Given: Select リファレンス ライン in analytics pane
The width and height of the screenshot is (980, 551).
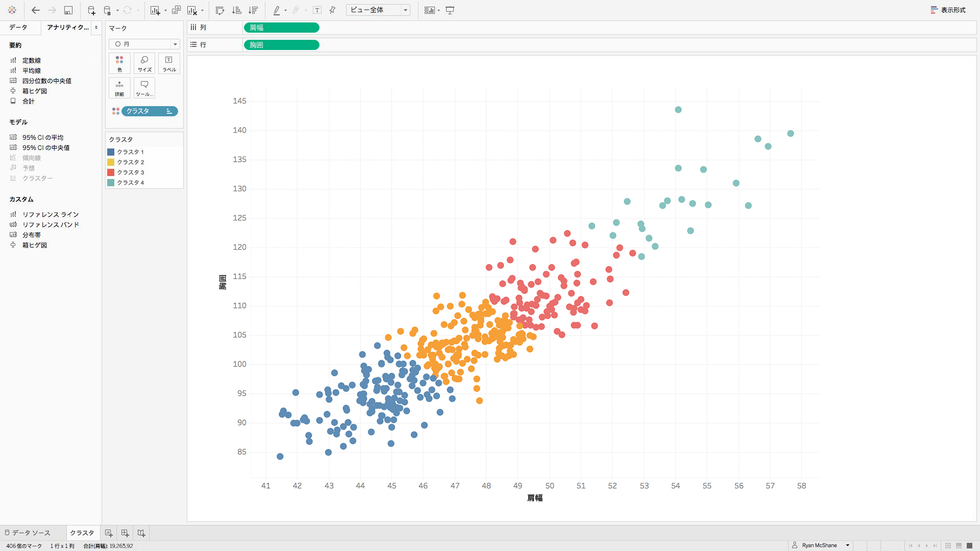Looking at the screenshot, I should pos(50,214).
